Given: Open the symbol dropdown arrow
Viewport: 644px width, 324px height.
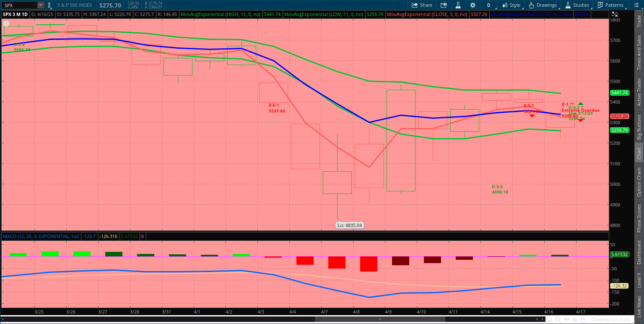Looking at the screenshot, I should click(41, 5).
